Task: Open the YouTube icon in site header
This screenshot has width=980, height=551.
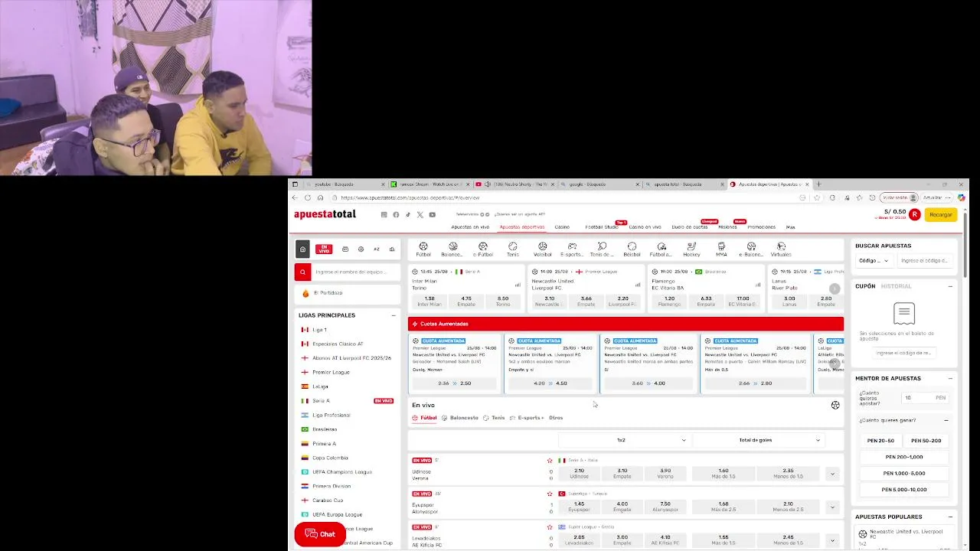Action: tap(433, 215)
